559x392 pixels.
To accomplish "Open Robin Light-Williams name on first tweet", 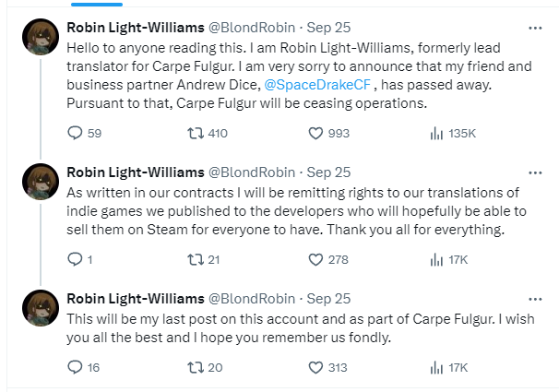I will [x=136, y=28].
